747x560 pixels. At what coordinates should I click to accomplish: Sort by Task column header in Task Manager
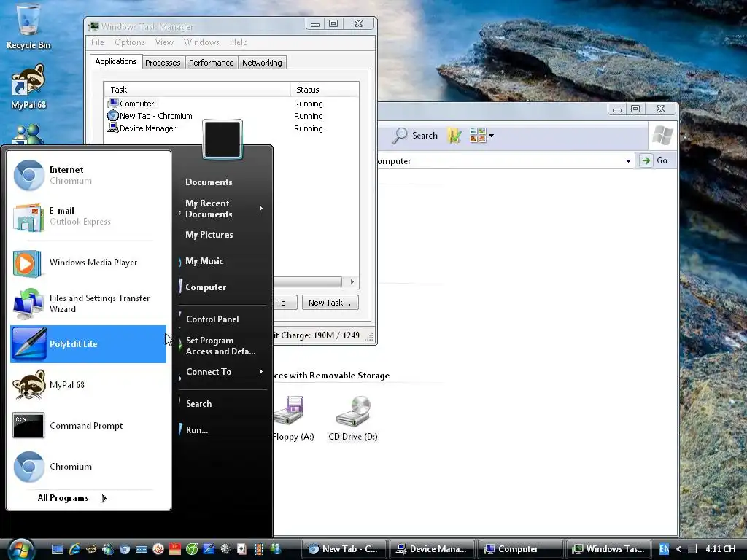pos(197,90)
